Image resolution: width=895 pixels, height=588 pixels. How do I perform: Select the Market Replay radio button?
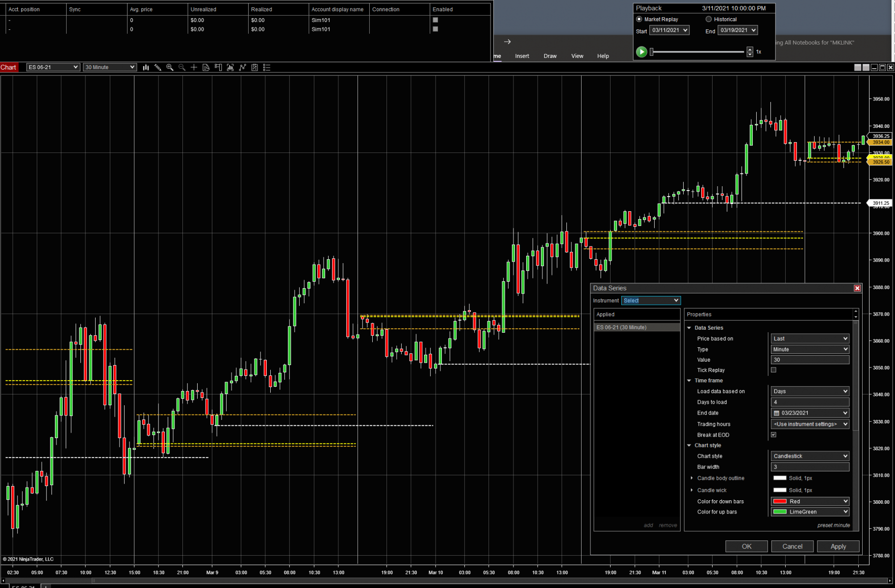tap(639, 19)
